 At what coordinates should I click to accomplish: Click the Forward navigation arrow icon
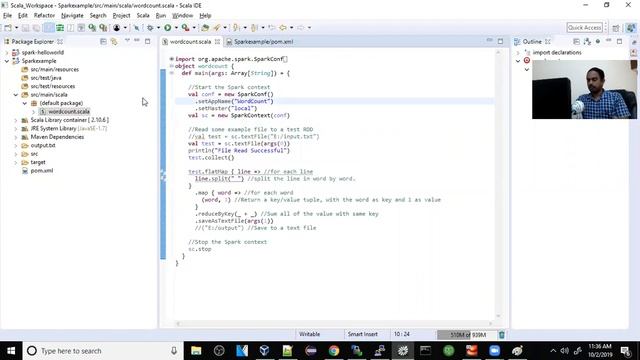coord(301,28)
